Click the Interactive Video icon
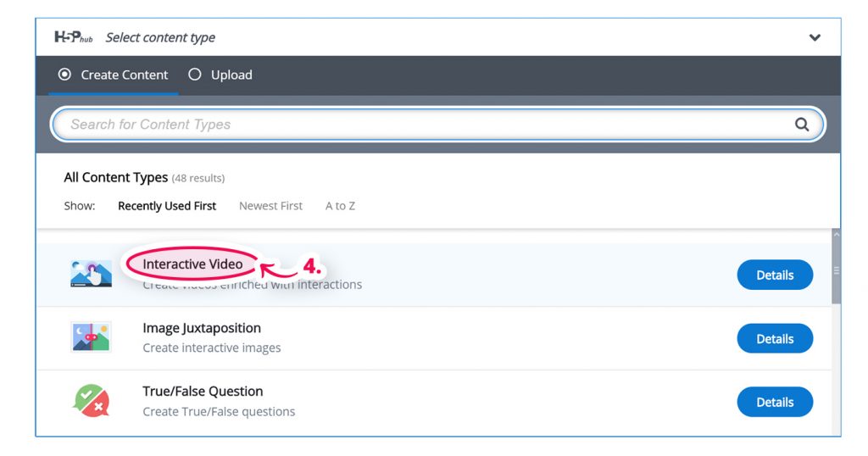This screenshot has width=868, height=456. tap(92, 274)
